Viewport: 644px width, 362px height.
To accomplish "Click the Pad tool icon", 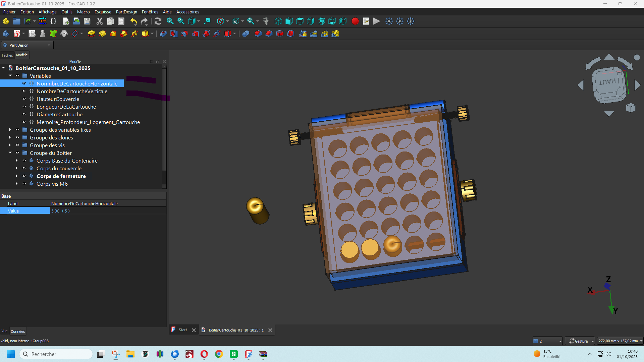I will pyautogui.click(x=91, y=34).
